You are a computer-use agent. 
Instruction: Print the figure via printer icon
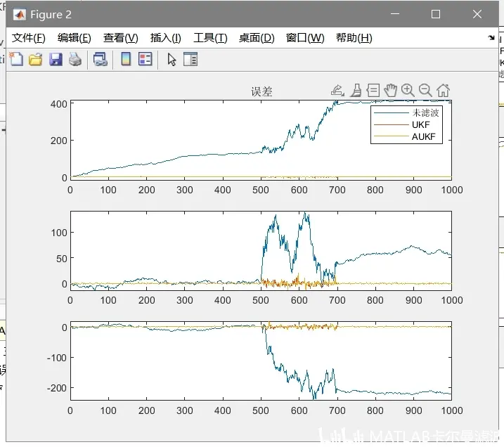tap(75, 60)
